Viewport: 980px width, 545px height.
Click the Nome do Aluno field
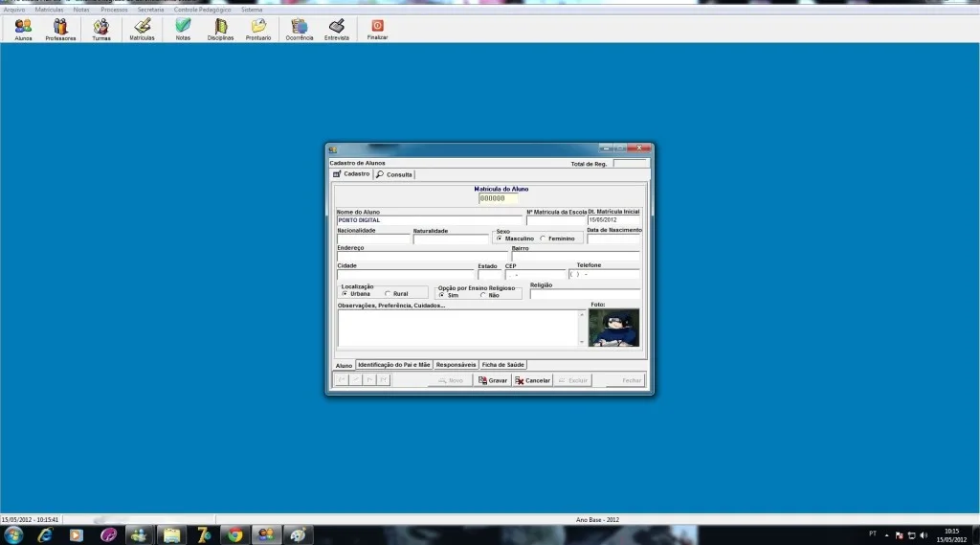point(429,220)
